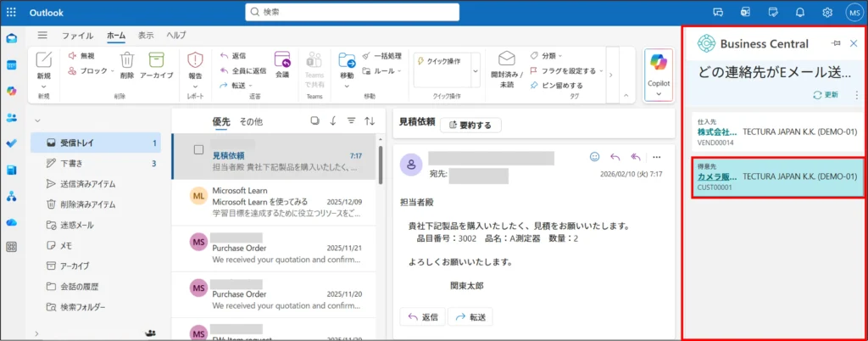The width and height of the screenshot is (868, 341).
Task: Click the emoji reaction icon in email
Action: point(594,157)
